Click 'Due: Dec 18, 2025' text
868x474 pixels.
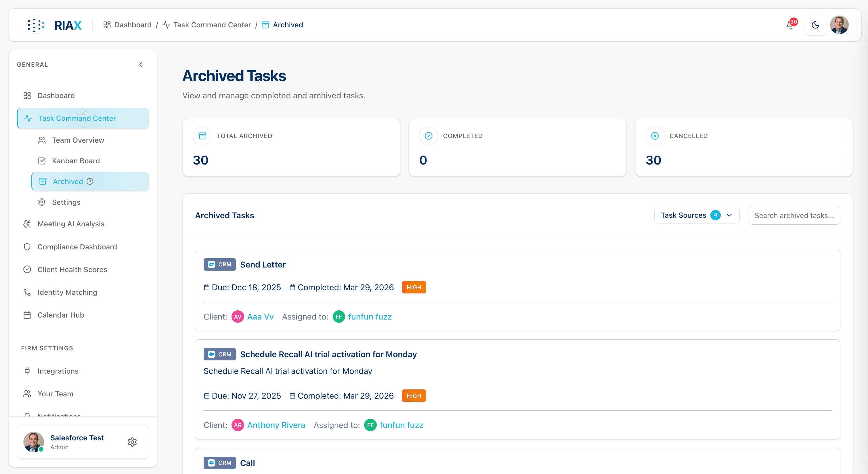pos(246,287)
